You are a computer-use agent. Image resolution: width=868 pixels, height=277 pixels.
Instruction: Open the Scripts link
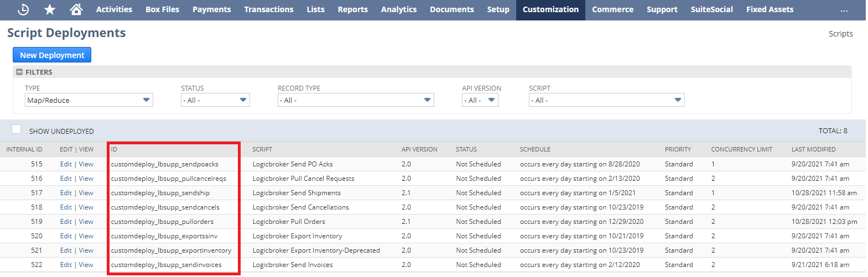pos(840,34)
